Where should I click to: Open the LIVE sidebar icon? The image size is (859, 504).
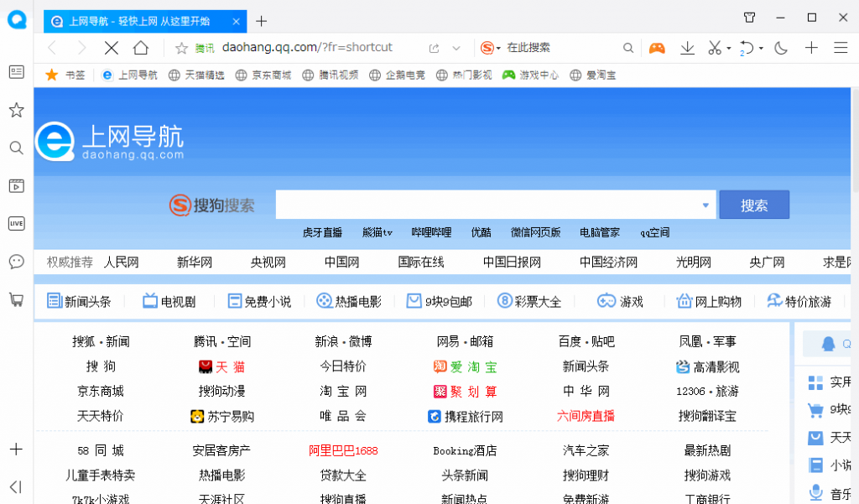16,223
